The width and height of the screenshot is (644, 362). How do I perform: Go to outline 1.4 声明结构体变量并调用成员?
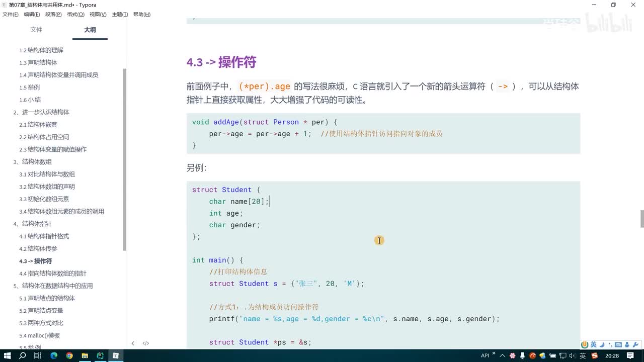click(x=58, y=75)
